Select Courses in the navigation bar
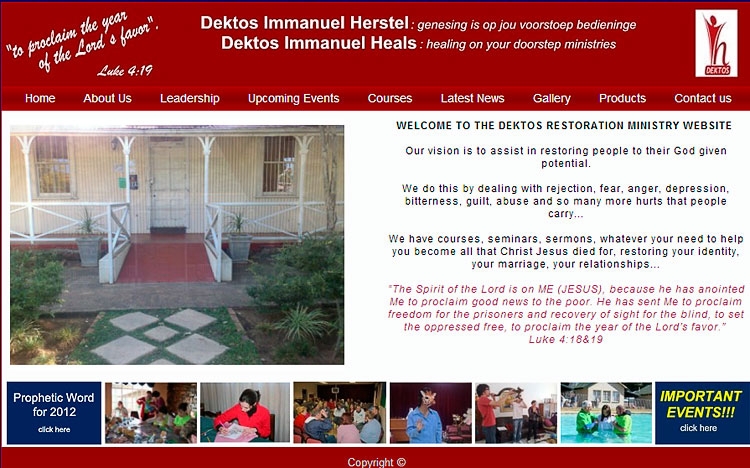 [x=389, y=98]
